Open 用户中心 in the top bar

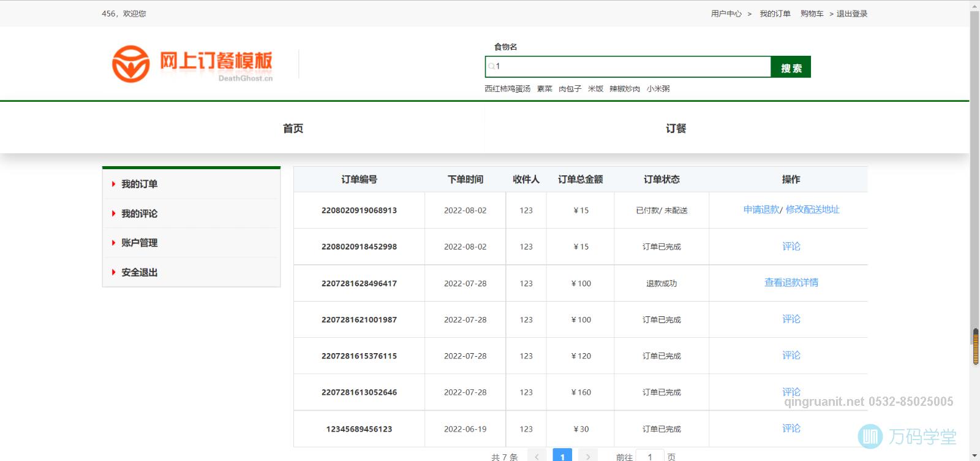[x=726, y=13]
